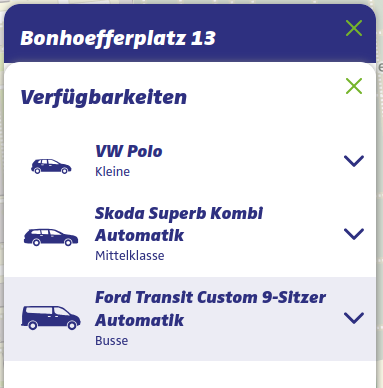Expand the Skoda Superb Kombi chevron
The height and width of the screenshot is (388, 383).
[354, 234]
